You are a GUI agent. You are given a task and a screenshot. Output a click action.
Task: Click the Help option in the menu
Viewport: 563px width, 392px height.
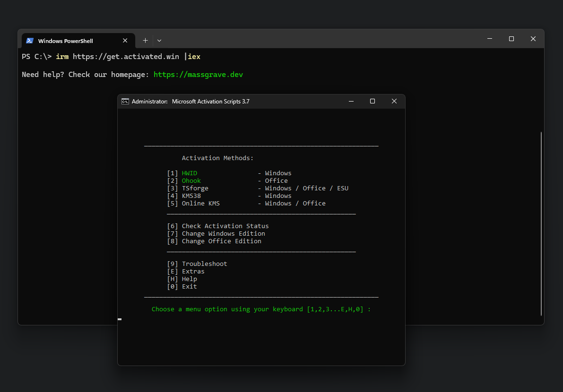point(189,279)
